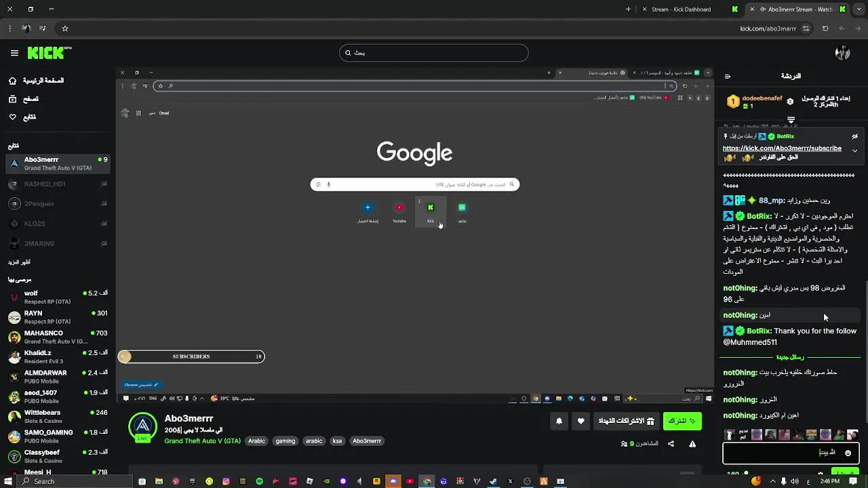
Task: Expand the leaderboard down arrow in chat
Action: click(x=791, y=120)
